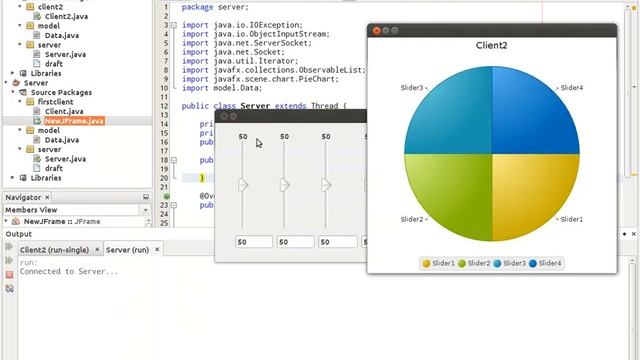Close the Output panel
This screenshot has width=640, height=360.
[633, 234]
